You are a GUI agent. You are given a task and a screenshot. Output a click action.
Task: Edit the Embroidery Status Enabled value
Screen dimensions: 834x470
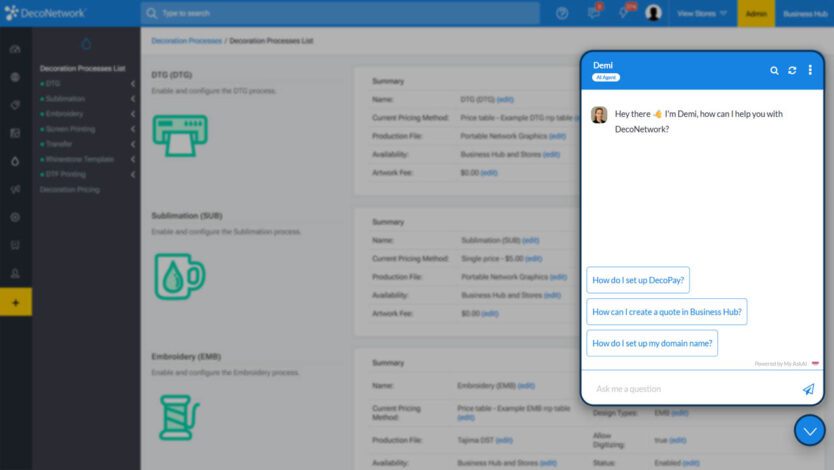pyautogui.click(x=690, y=463)
